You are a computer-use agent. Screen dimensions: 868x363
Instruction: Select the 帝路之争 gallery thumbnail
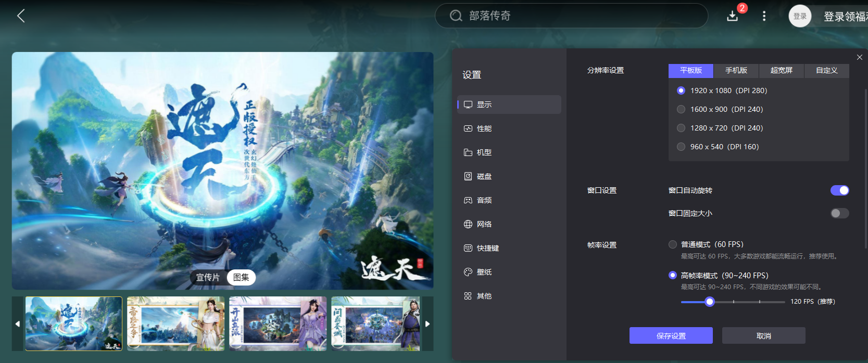[x=175, y=323]
